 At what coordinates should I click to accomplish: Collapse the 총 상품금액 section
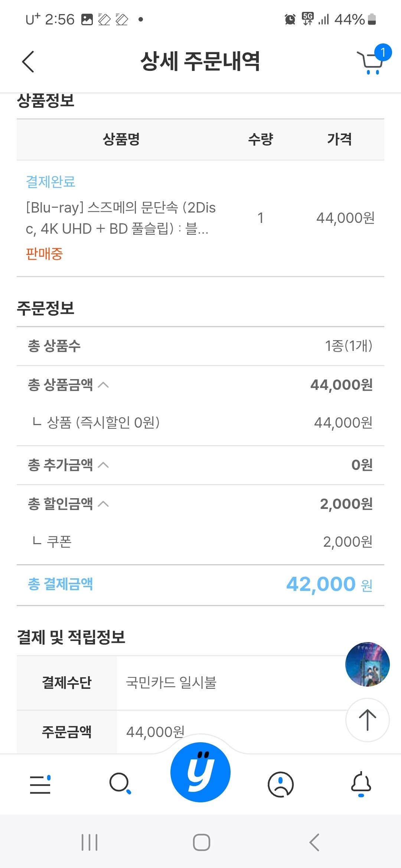point(103,385)
